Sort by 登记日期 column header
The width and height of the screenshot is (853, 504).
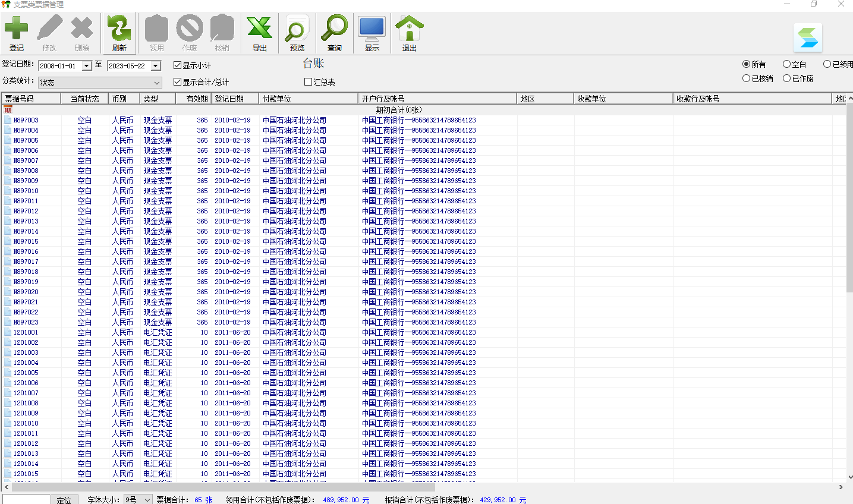[x=235, y=99]
